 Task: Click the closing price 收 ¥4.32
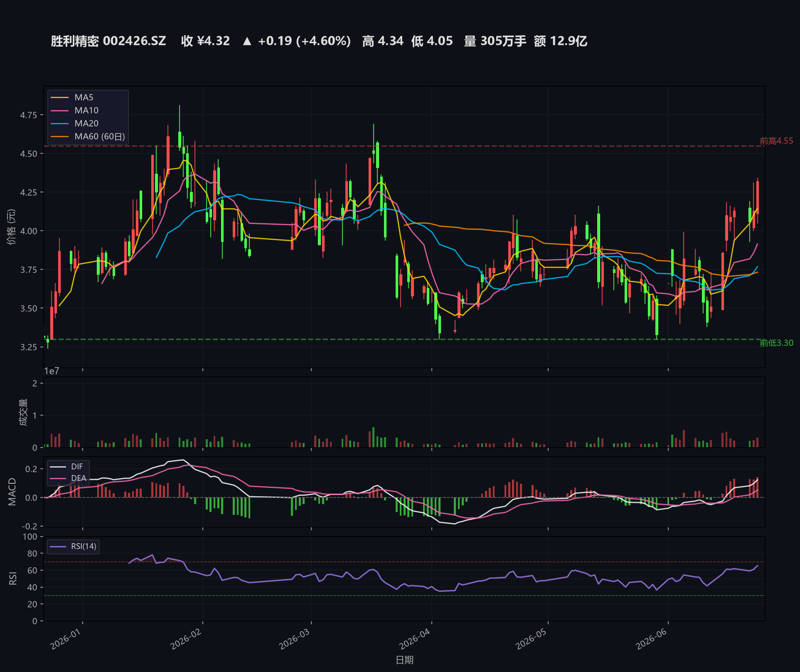coord(205,41)
